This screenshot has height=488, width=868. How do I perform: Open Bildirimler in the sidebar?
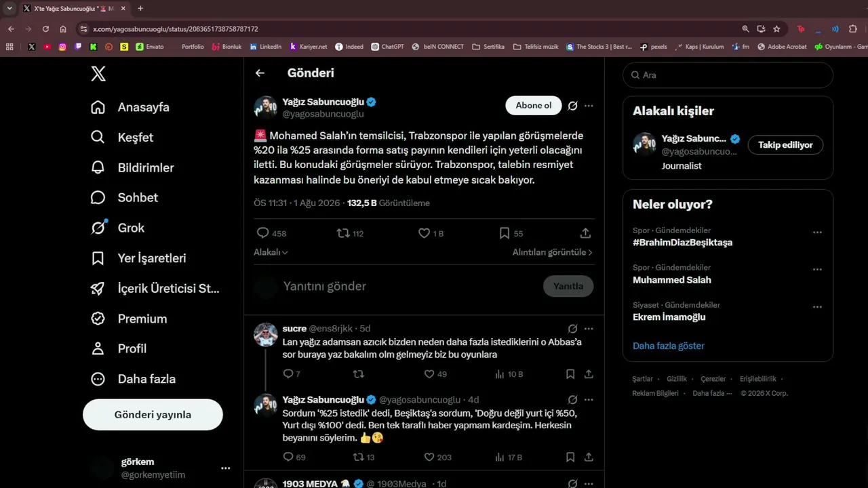tap(132, 167)
